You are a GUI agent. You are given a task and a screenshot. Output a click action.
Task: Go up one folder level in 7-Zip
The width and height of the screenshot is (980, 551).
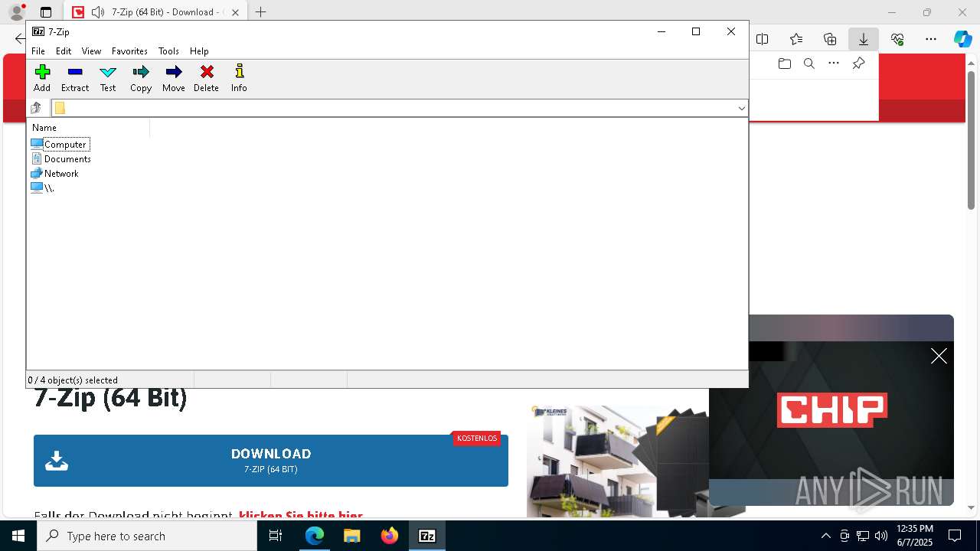tap(36, 108)
